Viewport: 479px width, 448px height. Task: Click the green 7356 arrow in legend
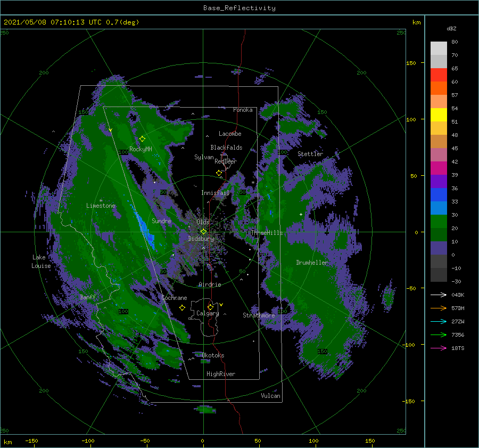click(x=439, y=335)
